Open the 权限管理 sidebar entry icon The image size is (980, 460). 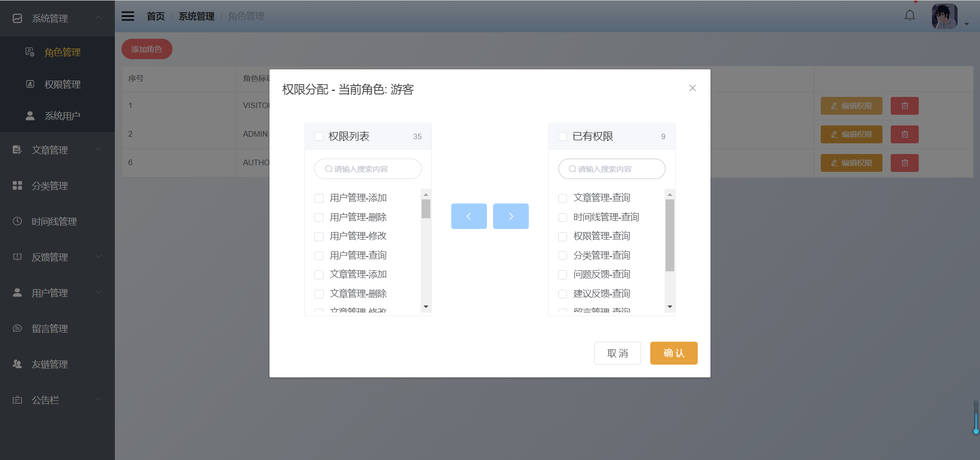click(x=30, y=84)
